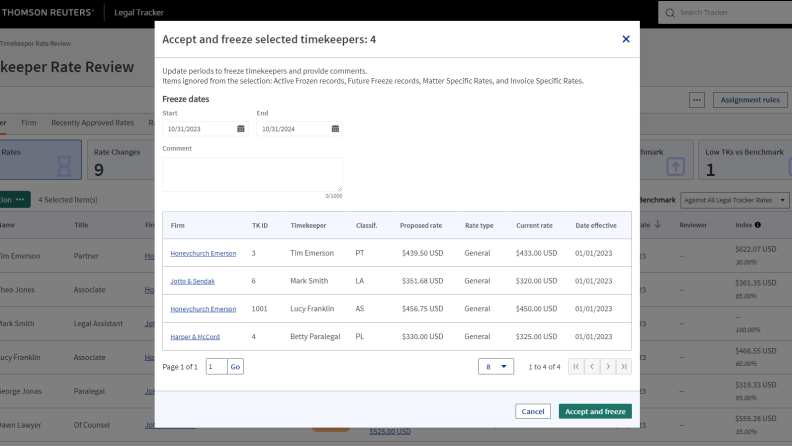Open the End date calendar picker
This screenshot has width=792, height=446.
pos(335,129)
